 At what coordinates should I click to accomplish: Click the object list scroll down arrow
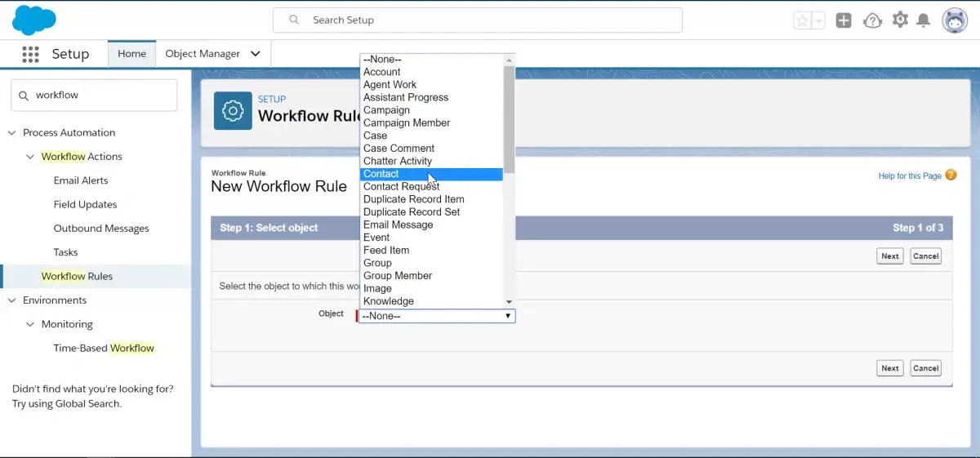click(509, 301)
